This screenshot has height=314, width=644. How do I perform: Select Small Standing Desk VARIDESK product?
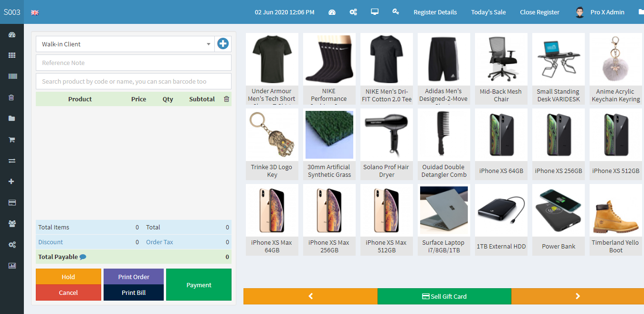559,68
